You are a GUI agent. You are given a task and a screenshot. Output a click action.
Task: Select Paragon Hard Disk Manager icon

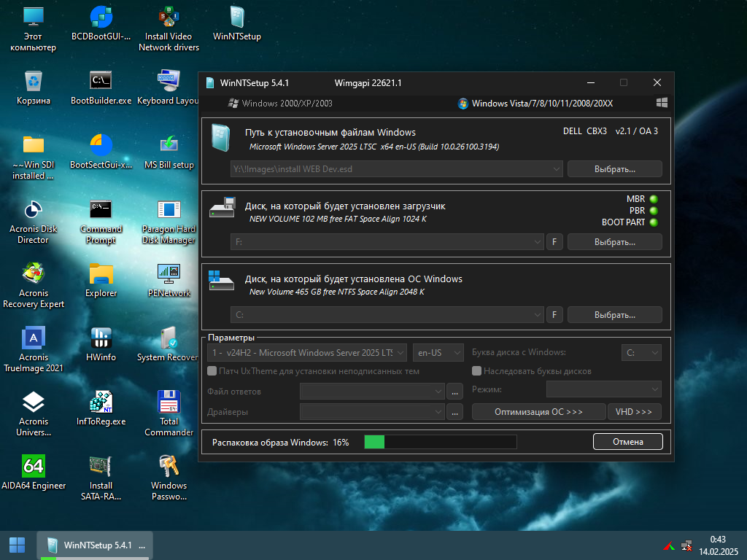point(169,222)
